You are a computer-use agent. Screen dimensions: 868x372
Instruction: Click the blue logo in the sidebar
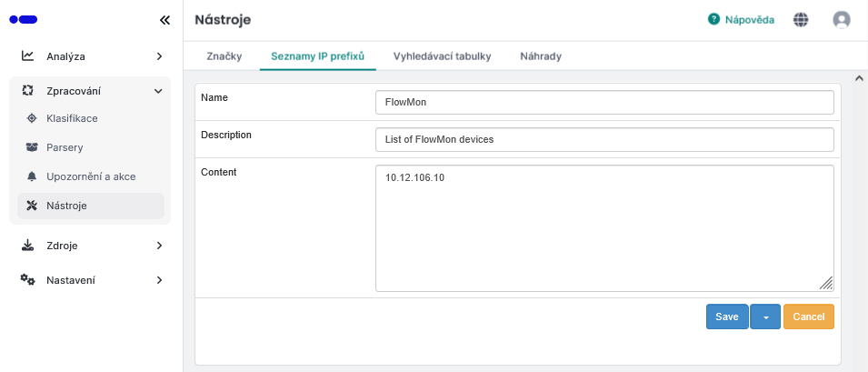tap(24, 20)
